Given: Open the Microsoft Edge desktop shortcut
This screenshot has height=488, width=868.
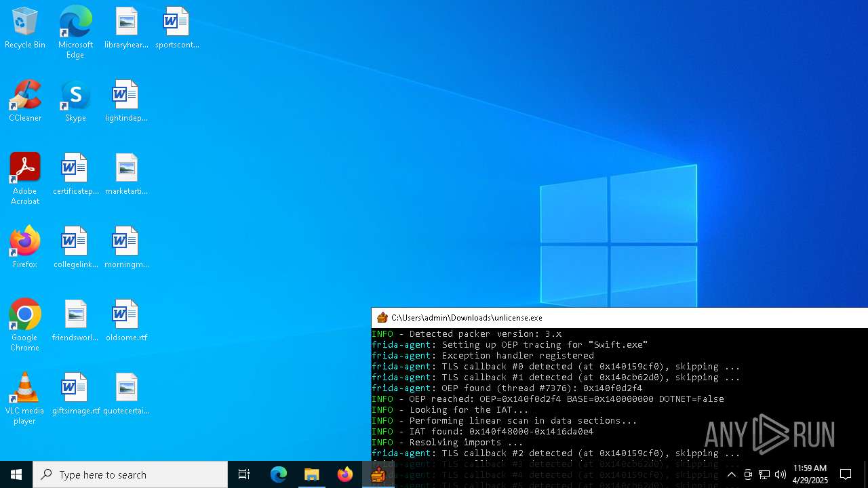Looking at the screenshot, I should 75,33.
